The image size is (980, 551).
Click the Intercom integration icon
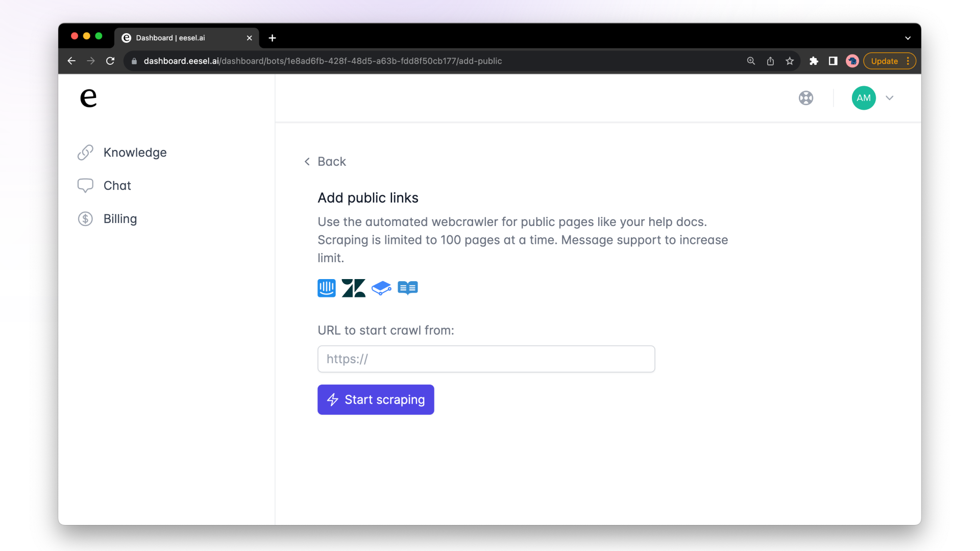(x=327, y=287)
